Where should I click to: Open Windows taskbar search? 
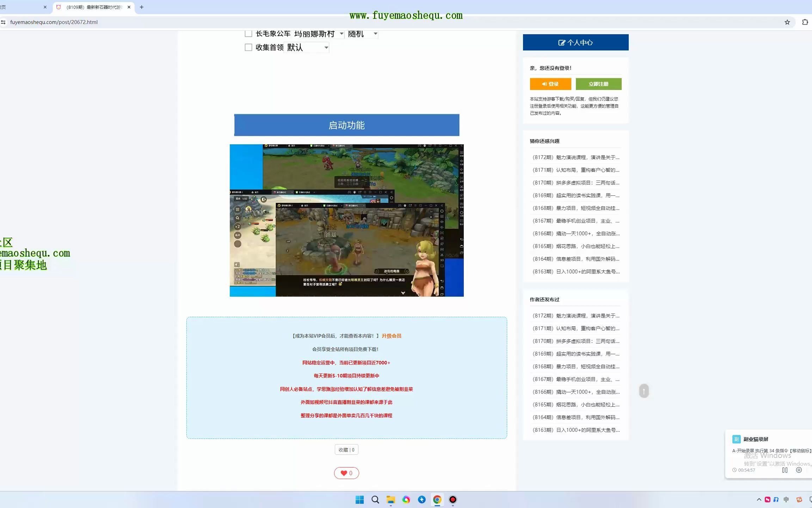click(375, 500)
